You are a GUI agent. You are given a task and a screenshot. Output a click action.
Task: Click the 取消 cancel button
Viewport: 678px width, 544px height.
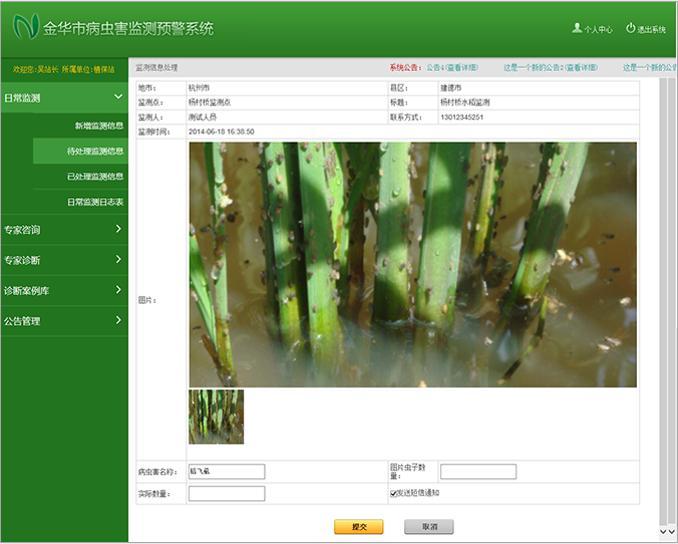coord(429,527)
